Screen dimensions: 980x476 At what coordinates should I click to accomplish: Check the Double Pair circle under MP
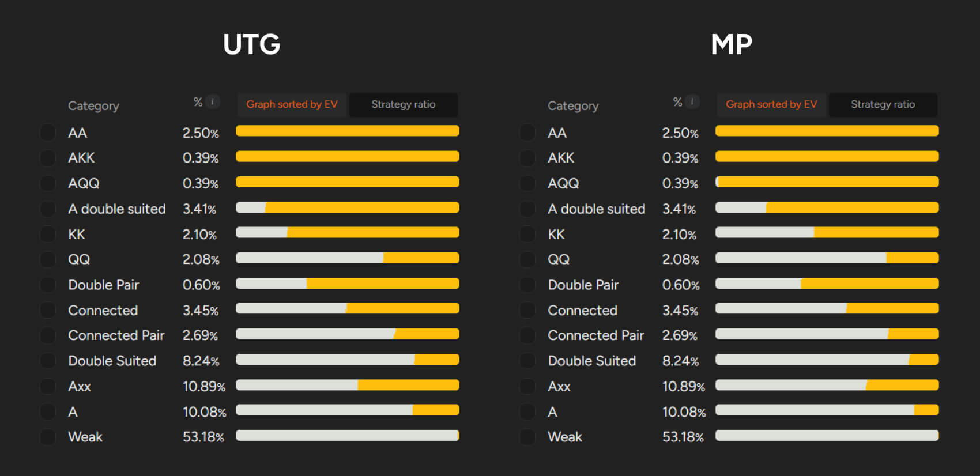527,285
